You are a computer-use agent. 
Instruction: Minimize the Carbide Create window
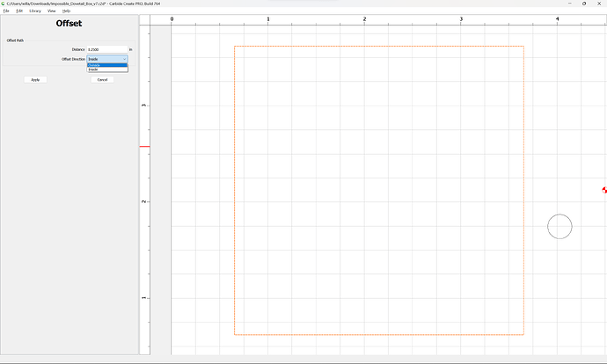click(x=570, y=4)
